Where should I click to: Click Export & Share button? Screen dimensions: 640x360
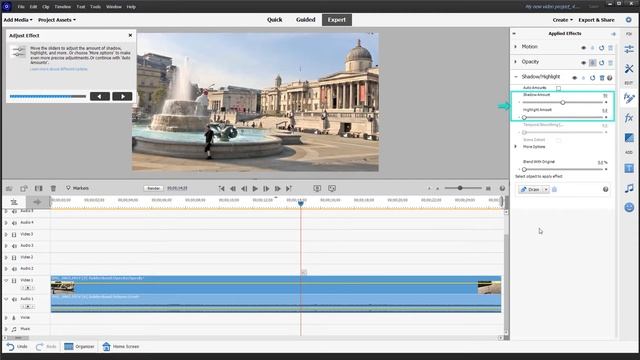tap(596, 20)
